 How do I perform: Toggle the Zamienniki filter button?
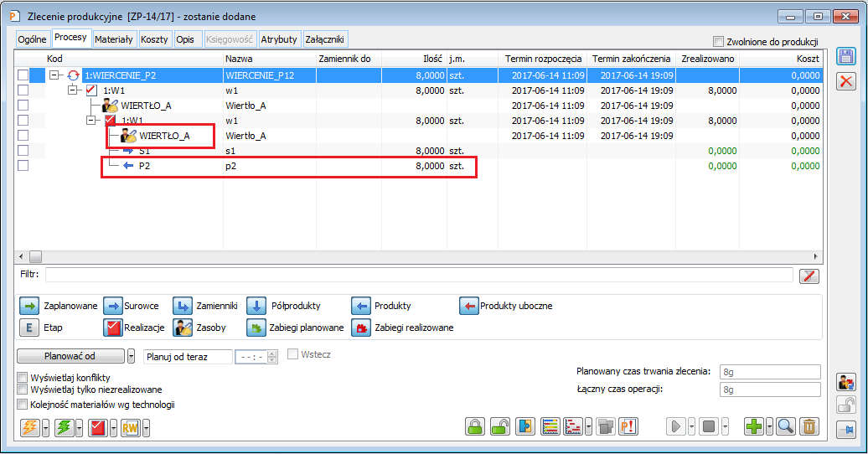coord(182,306)
